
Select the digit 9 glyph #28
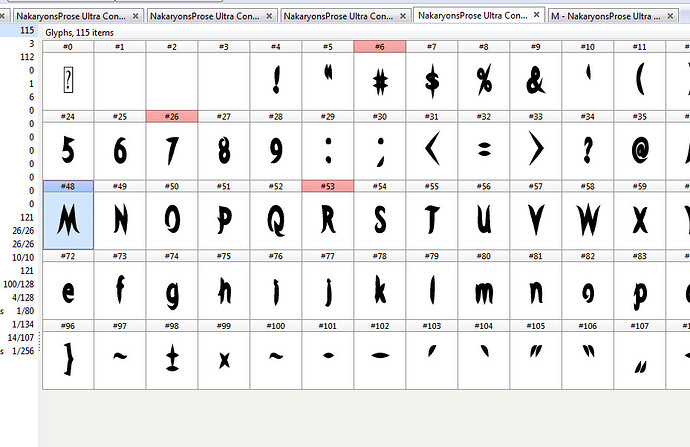tap(276, 151)
